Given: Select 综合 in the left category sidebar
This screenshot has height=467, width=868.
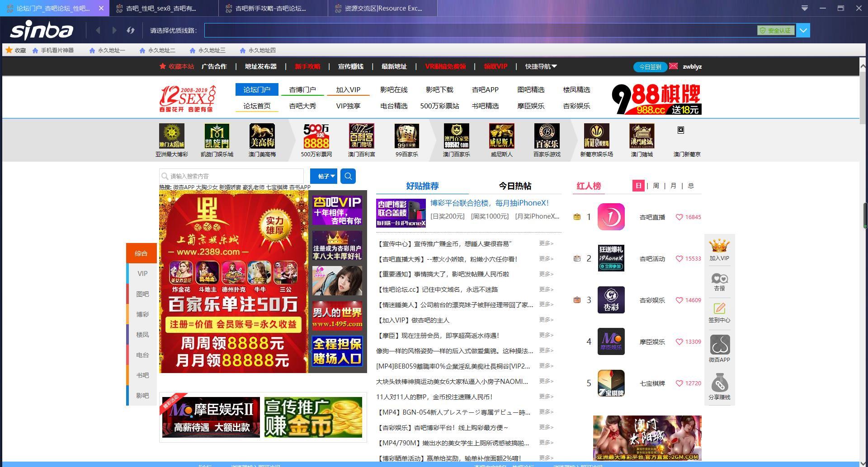Looking at the screenshot, I should click(x=141, y=253).
